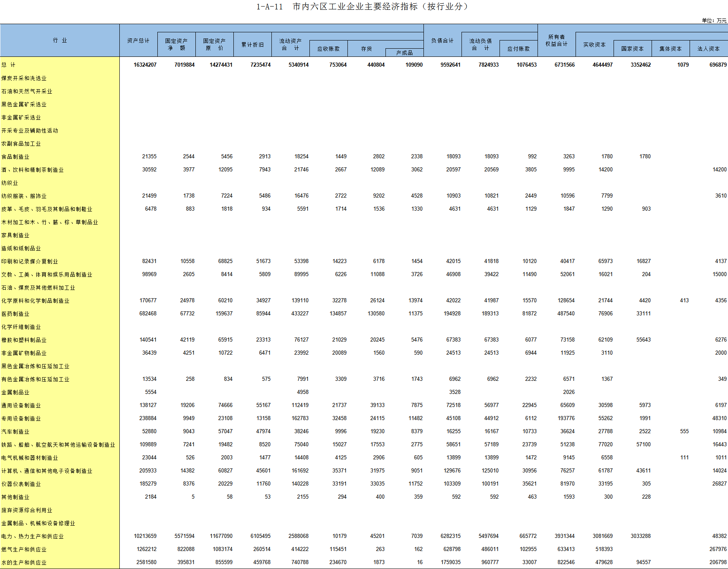
Task: Select the 石油和天然气开采业 row label
Action: point(27,91)
